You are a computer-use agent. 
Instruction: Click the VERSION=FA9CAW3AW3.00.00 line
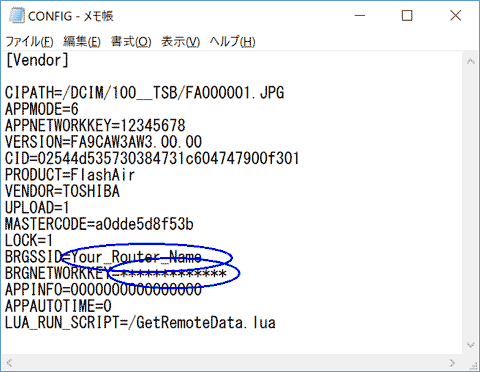point(103,142)
